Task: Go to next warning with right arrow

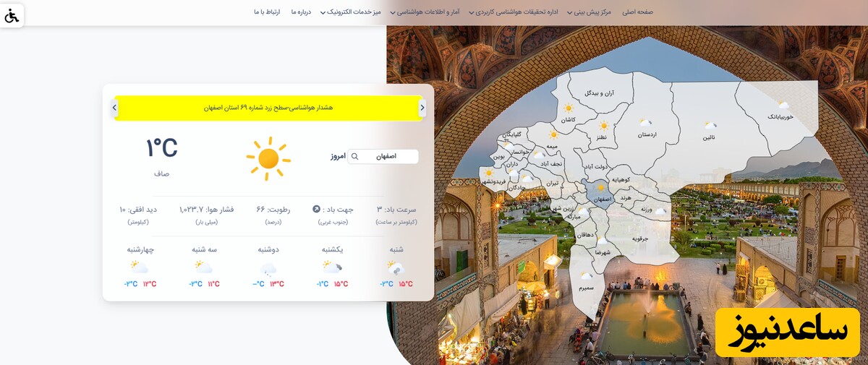Action: pyautogui.click(x=422, y=108)
